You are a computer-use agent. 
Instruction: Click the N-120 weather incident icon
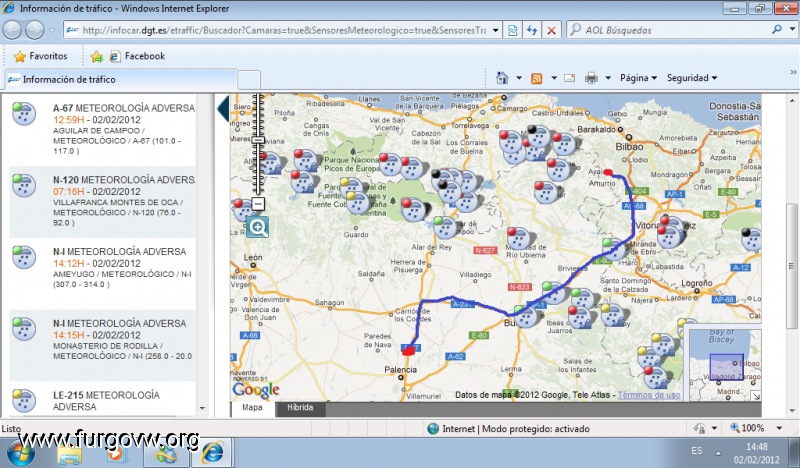pyautogui.click(x=24, y=185)
